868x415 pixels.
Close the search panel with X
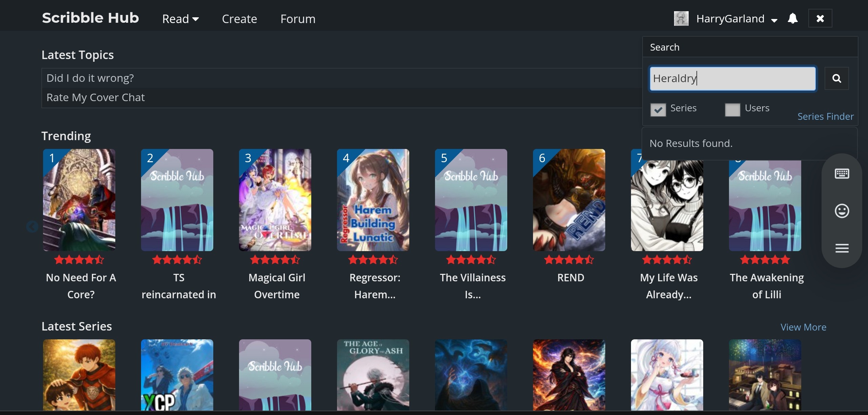coord(820,18)
